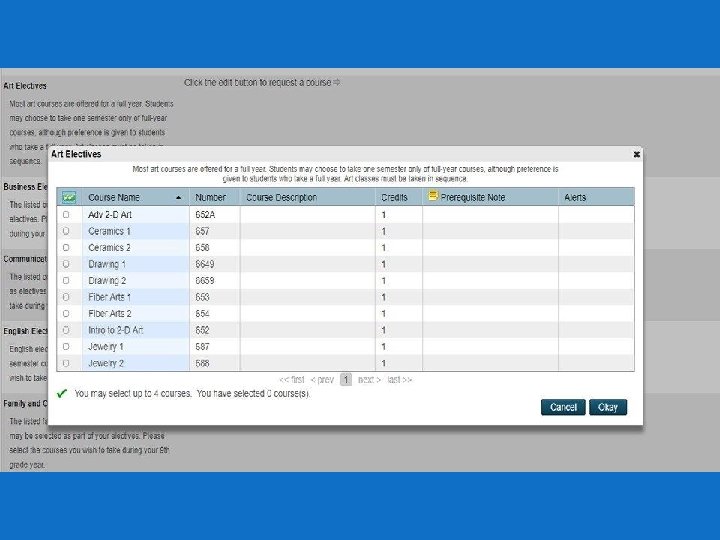Screen dimensions: 720x540
Task: Click the prev page link
Action: (x=322, y=380)
